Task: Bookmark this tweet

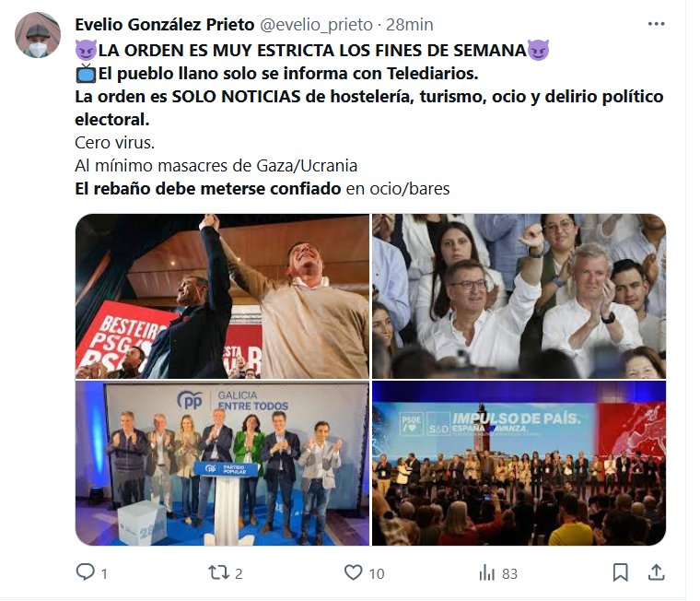Action: click(621, 572)
